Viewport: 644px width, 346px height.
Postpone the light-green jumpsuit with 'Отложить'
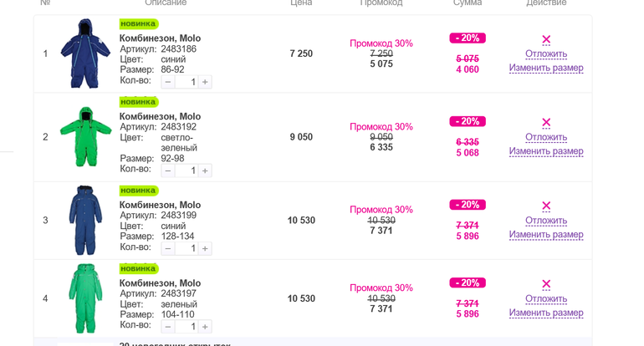coord(546,137)
